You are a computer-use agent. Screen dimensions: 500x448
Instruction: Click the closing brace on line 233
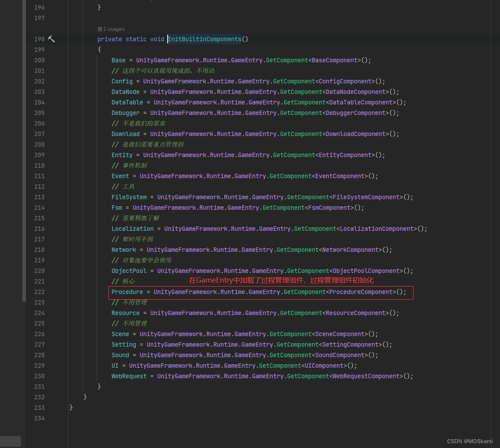(71, 408)
